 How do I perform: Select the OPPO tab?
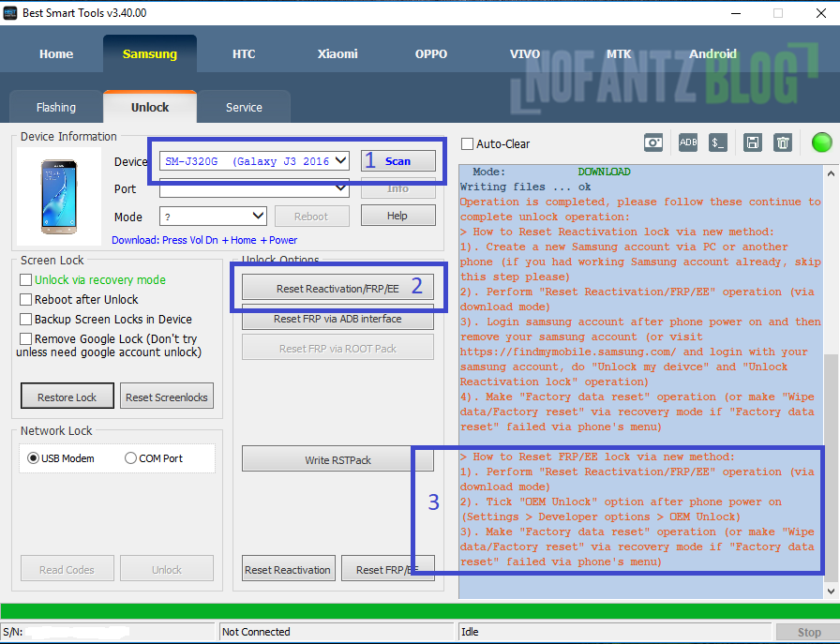pyautogui.click(x=430, y=54)
